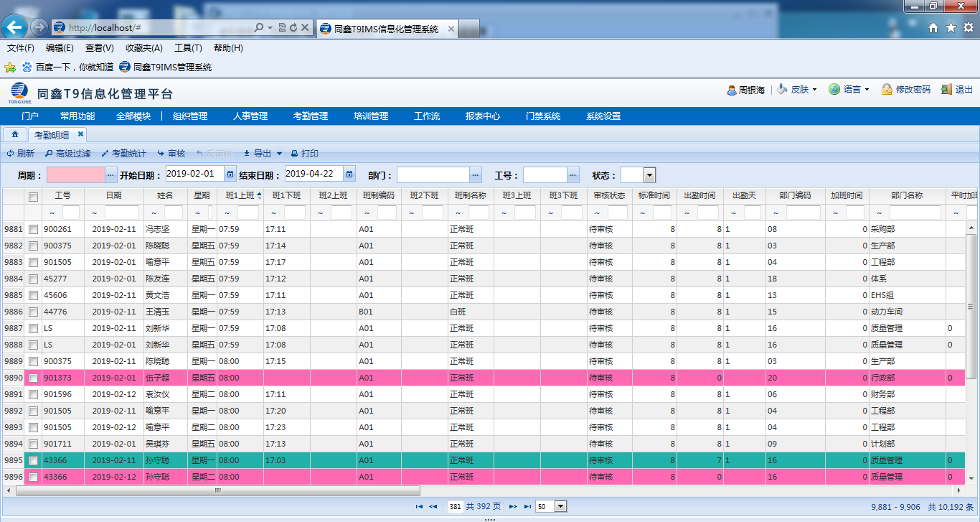Open the 考勤管理 menu
Screen dimensions: 980x522
(310, 116)
